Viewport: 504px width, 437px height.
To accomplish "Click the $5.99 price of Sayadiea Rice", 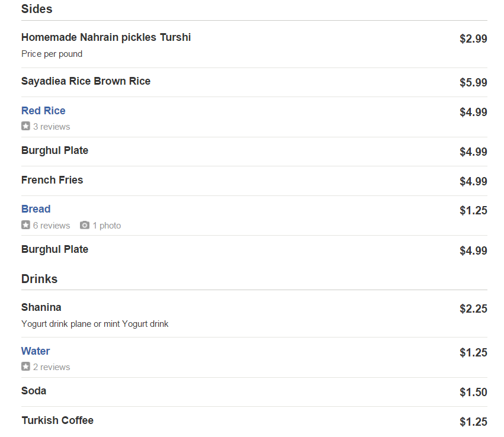I will pos(473,83).
